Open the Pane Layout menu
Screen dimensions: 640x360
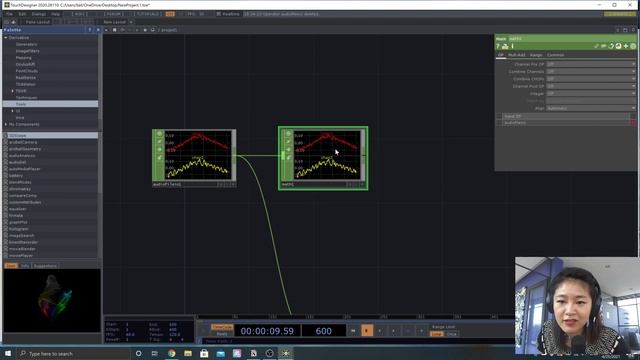[38, 22]
